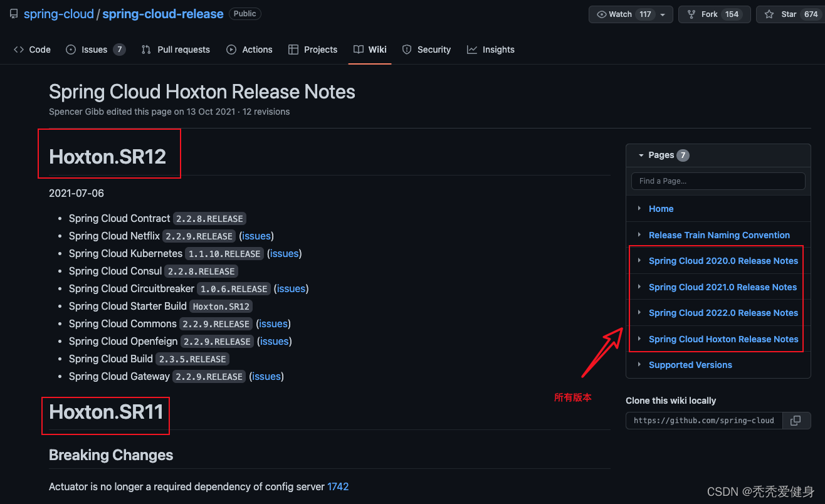Open the Watch dropdown arrow
This screenshot has height=504, width=825.
[x=663, y=14]
